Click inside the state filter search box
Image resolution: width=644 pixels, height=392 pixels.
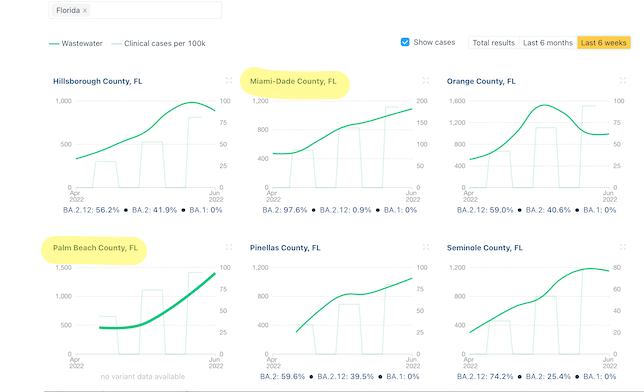(155, 10)
